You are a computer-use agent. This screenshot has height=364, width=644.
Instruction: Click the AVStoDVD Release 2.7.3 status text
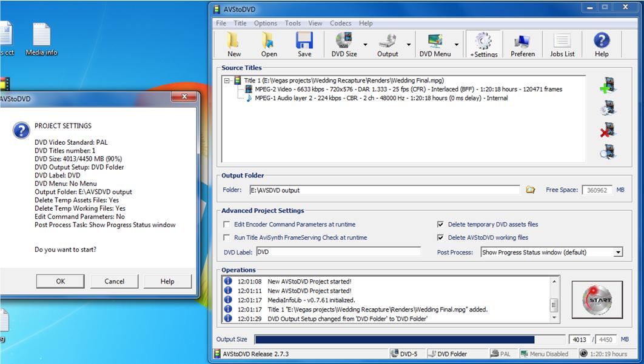[255, 354]
